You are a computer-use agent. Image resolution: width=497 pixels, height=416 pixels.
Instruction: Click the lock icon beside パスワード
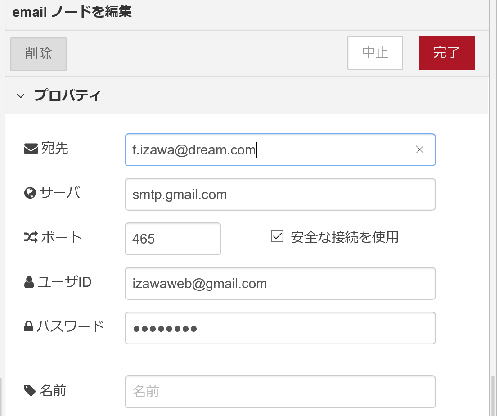(x=28, y=326)
